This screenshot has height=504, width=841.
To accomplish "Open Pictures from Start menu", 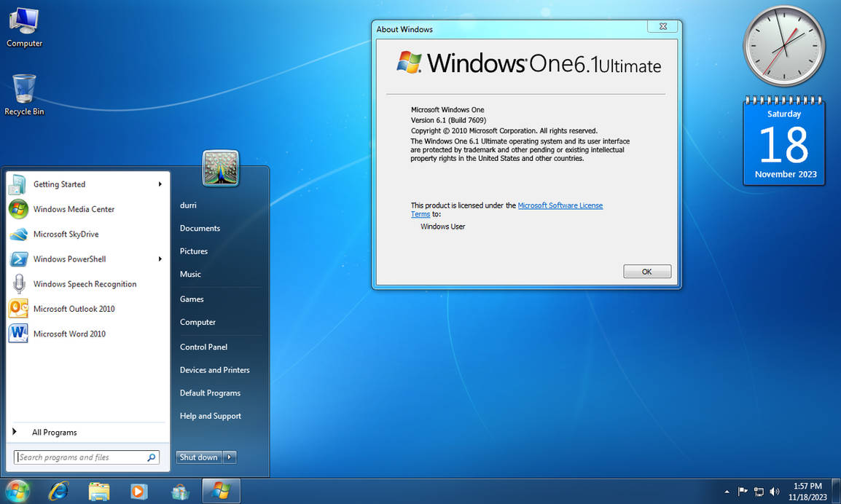I will click(194, 251).
